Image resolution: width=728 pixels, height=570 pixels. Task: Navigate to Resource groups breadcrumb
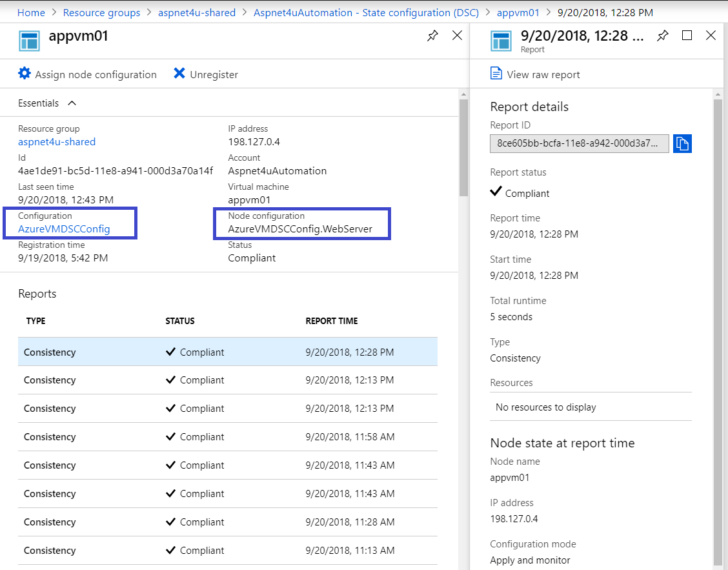tap(101, 12)
